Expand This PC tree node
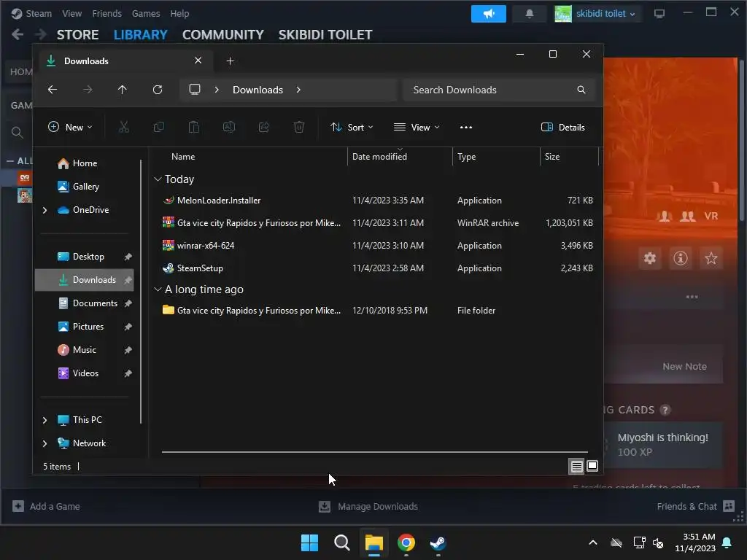Image resolution: width=747 pixels, height=560 pixels. (x=44, y=420)
